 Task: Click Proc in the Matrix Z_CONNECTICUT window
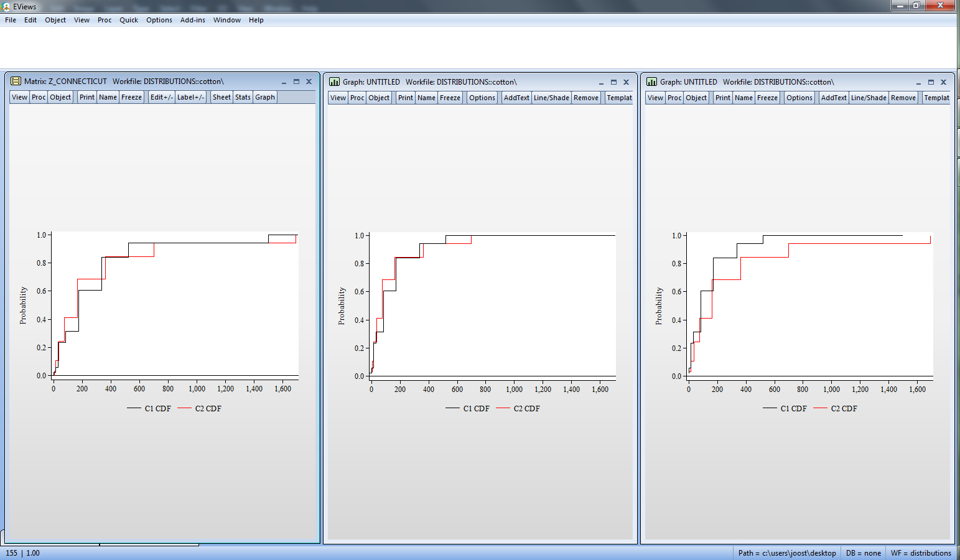pos(39,97)
